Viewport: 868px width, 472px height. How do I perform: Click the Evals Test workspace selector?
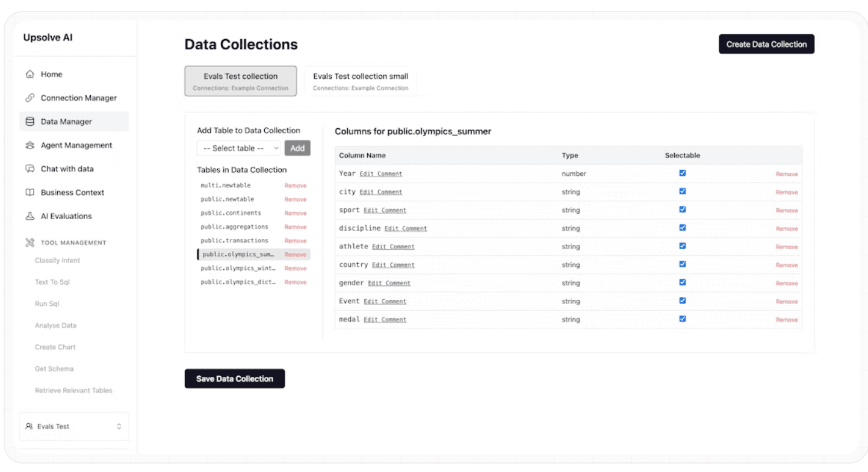(72, 426)
